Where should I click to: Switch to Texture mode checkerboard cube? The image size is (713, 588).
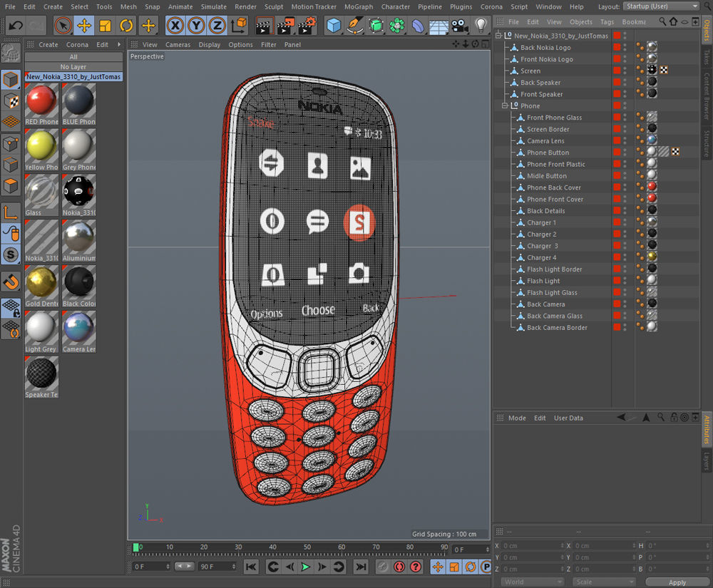pyautogui.click(x=11, y=101)
